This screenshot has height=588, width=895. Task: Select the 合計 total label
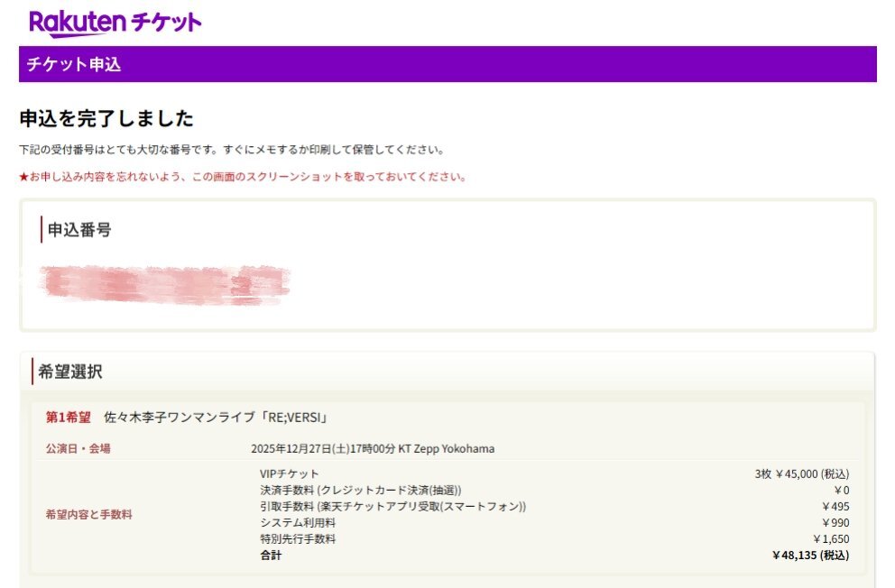(272, 555)
